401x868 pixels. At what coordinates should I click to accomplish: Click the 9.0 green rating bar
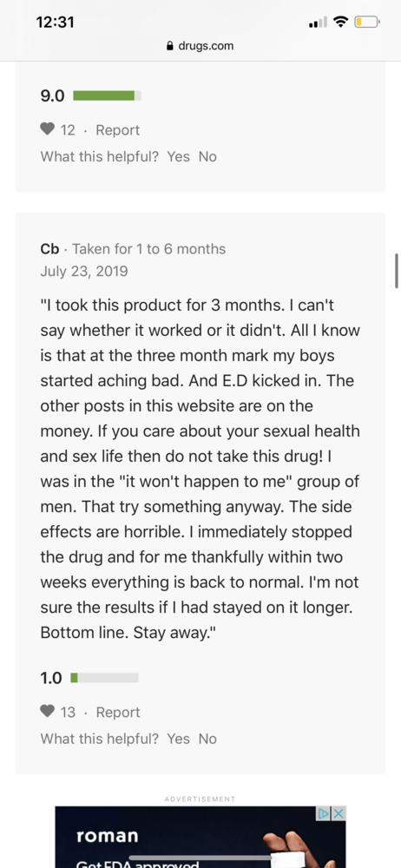coord(107,95)
